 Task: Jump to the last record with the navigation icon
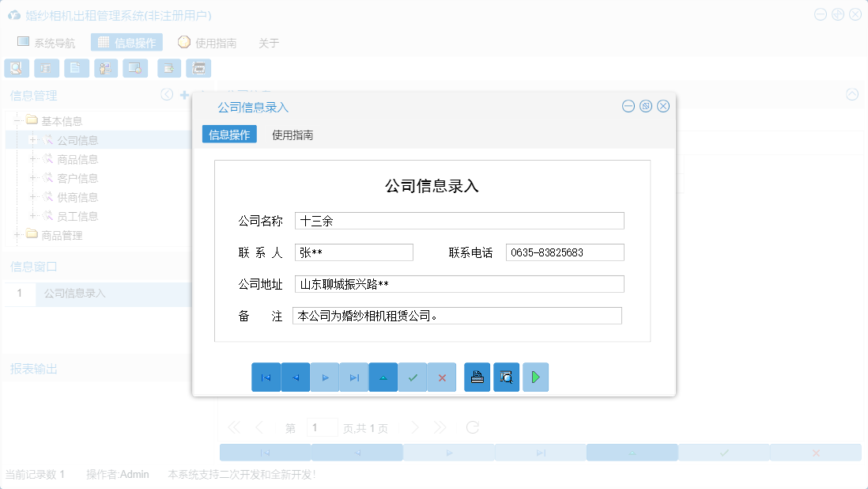point(354,377)
